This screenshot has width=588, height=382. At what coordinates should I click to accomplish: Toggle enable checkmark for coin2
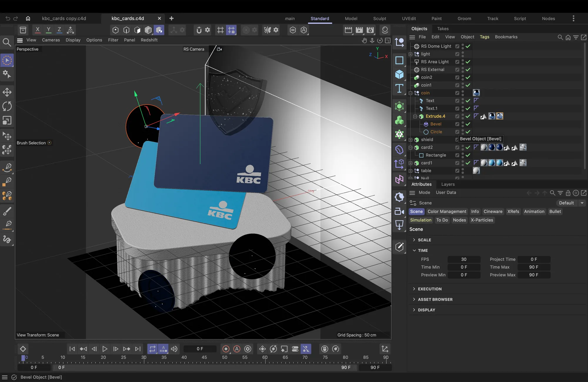pos(468,77)
